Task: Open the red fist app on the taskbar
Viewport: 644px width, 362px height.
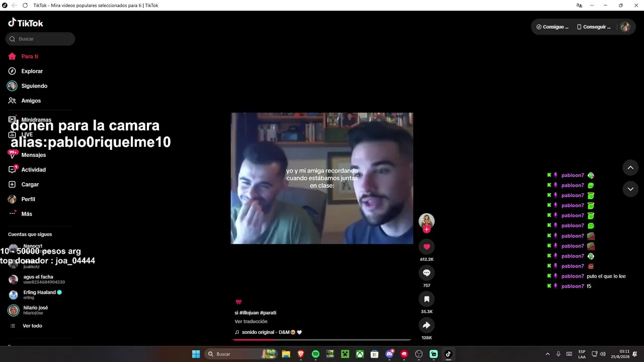Action: 404,354
